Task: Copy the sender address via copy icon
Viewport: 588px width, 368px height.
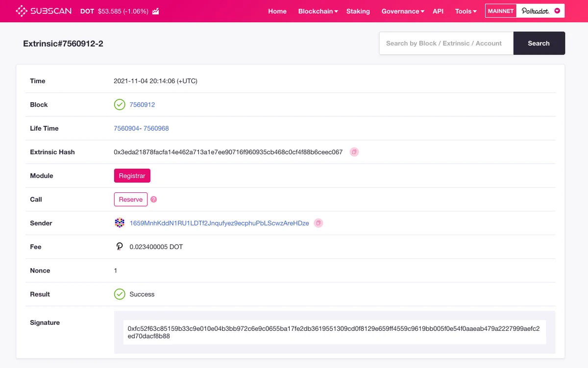Action: pyautogui.click(x=318, y=223)
